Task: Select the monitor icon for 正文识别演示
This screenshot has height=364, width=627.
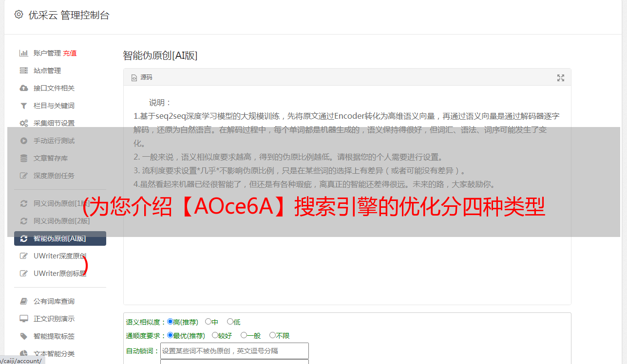Action: (23, 319)
